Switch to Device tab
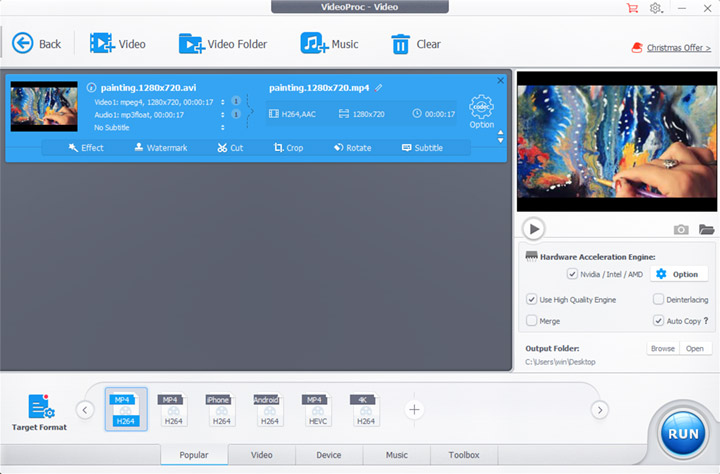The height and width of the screenshot is (474, 720). (x=329, y=455)
